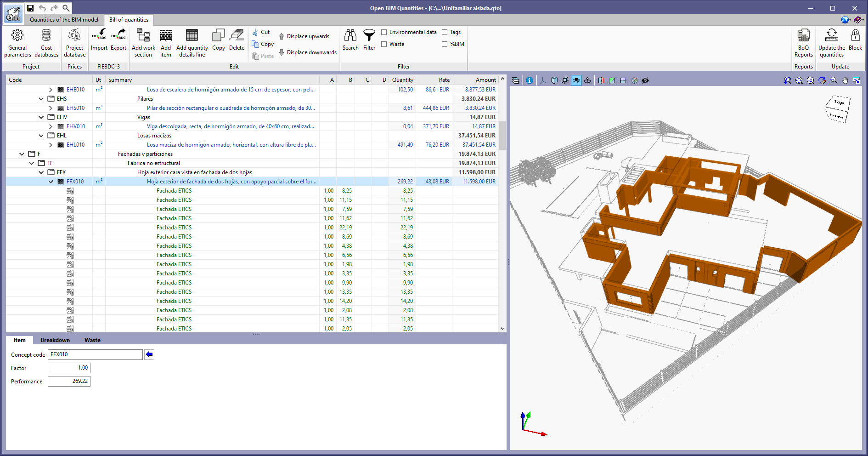This screenshot has height=456, width=868.
Task: Select the Fachada ETICS row with 22,19
Action: pyautogui.click(x=252, y=228)
